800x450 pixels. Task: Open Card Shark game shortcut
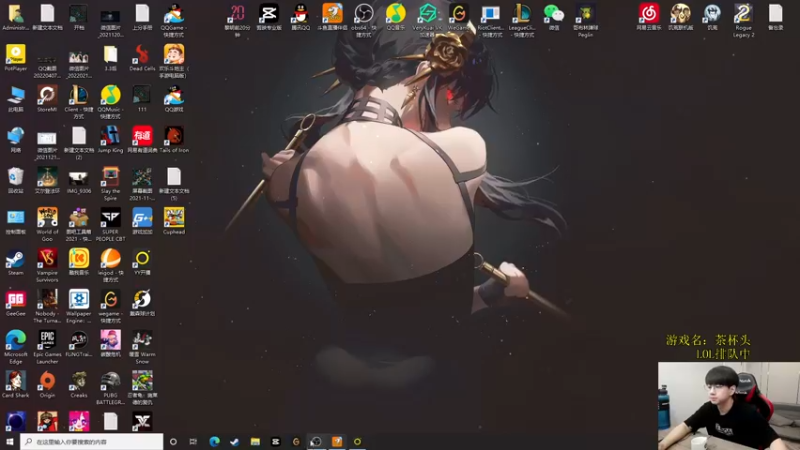[x=16, y=385]
